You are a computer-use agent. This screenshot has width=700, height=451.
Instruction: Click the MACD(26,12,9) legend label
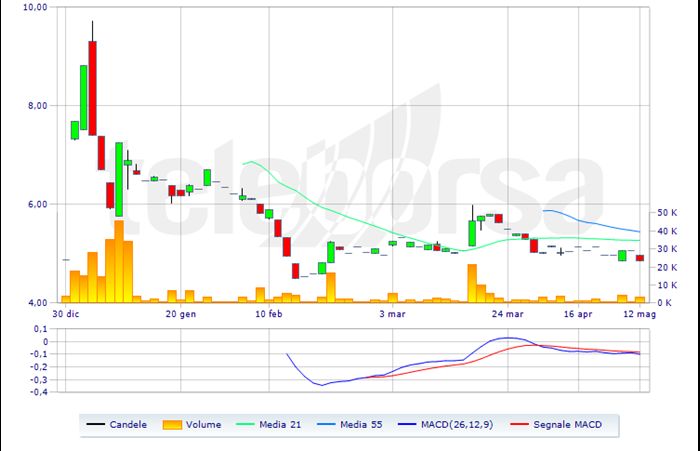tap(457, 425)
